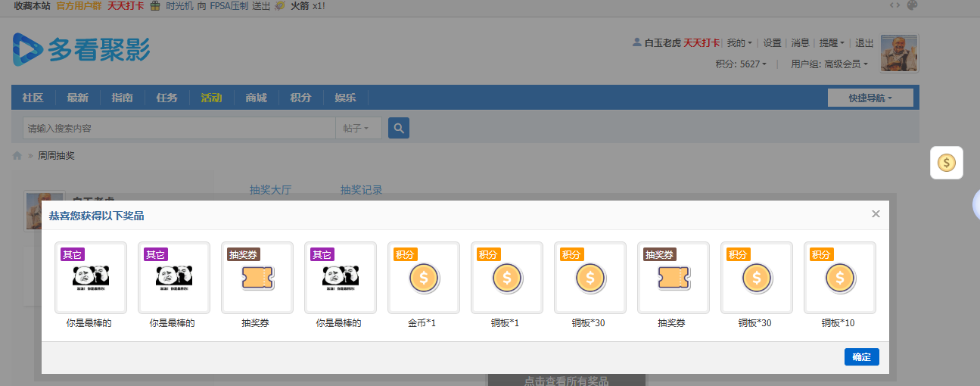Viewport: 980px width, 386px height.
Task: Open the 快捷导航 quick navigation dropdown
Action: tap(870, 98)
